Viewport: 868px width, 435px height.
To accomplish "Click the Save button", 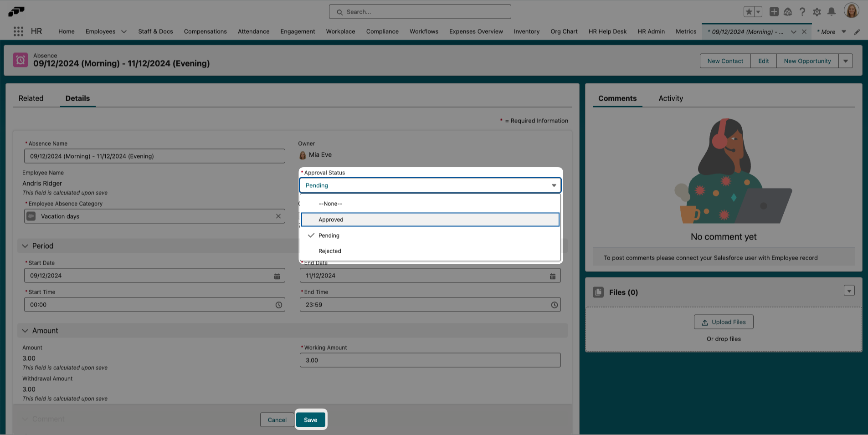I will click(311, 420).
